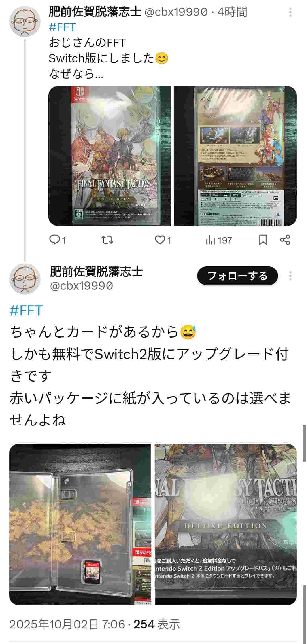
Task: Tap the フォローする follow button
Action: (x=237, y=276)
